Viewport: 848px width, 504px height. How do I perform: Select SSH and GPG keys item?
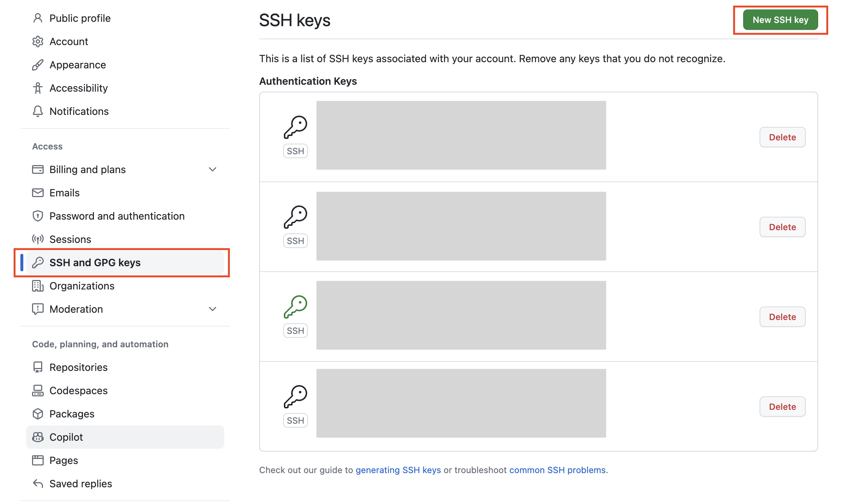95,263
